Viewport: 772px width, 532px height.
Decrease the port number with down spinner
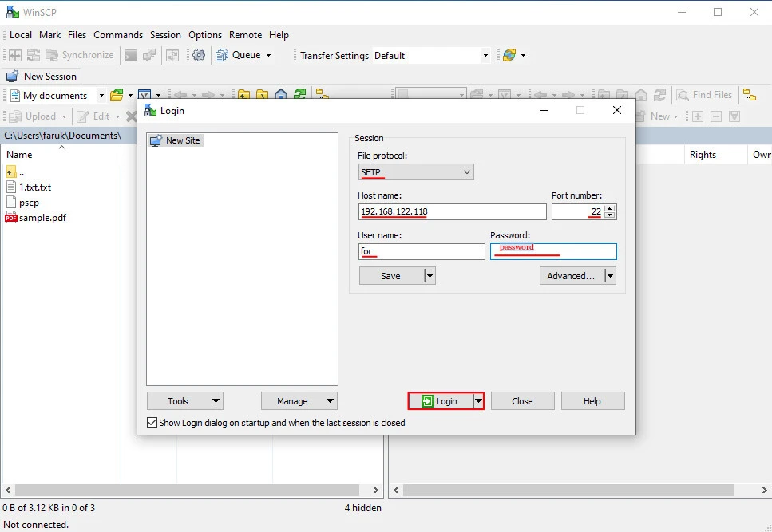(x=610, y=215)
